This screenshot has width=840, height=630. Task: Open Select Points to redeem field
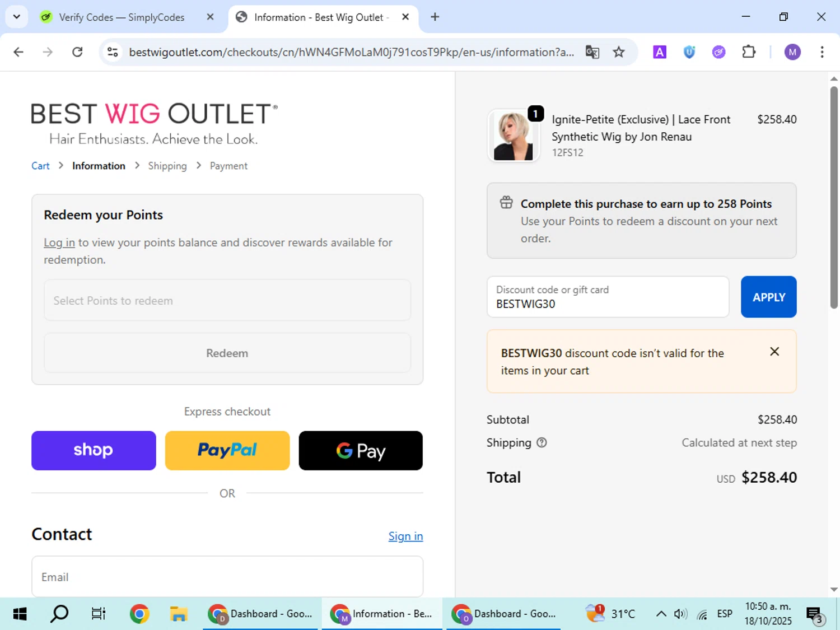point(227,300)
